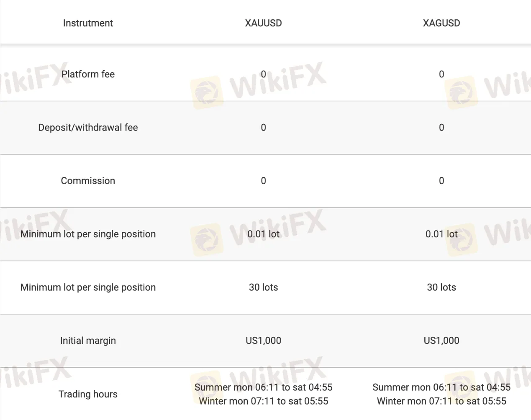Select the Trading hours row label
This screenshot has height=420, width=531.
[88, 394]
